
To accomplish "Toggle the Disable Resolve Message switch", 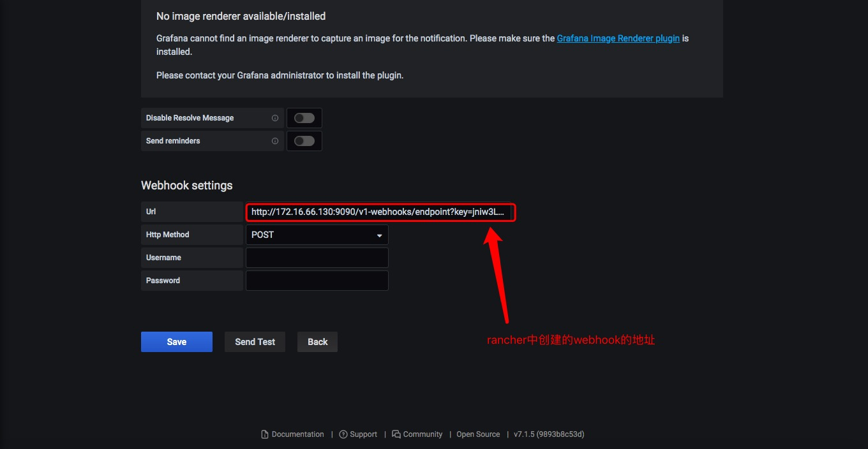I will pos(304,118).
